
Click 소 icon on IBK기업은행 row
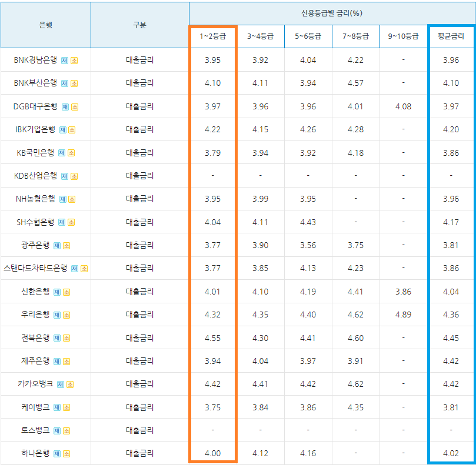72,130
